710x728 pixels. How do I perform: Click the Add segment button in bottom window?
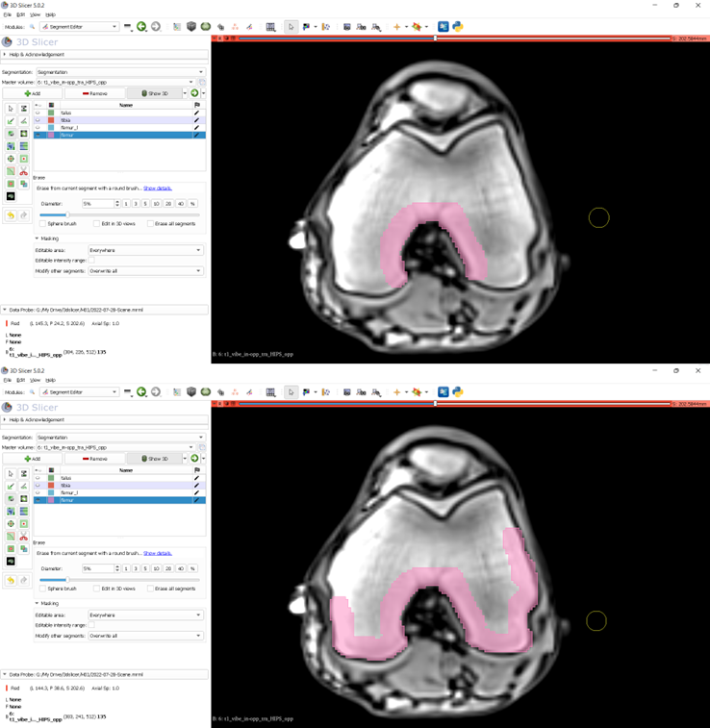point(33,459)
